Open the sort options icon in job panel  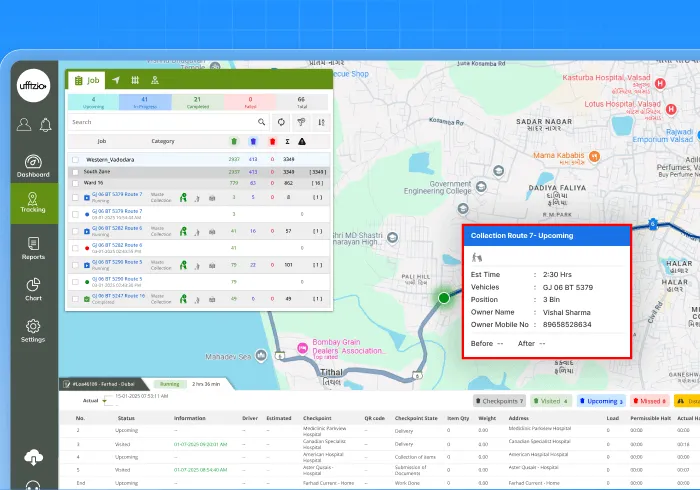[x=321, y=122]
